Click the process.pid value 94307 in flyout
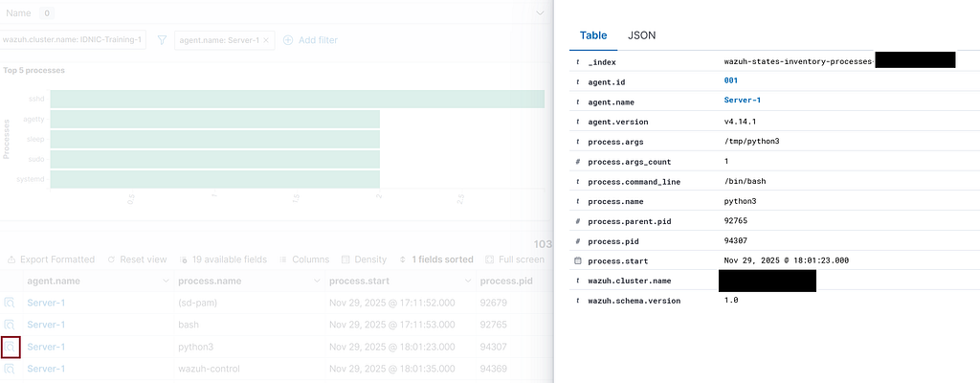 click(736, 241)
